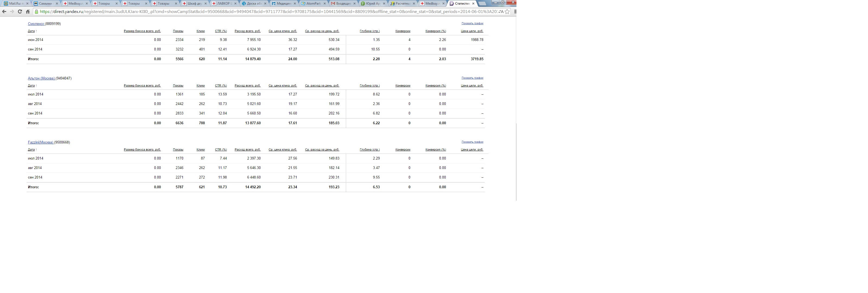Sort Fazzini table by CTR (%) column
868x293 pixels.
[x=221, y=150]
